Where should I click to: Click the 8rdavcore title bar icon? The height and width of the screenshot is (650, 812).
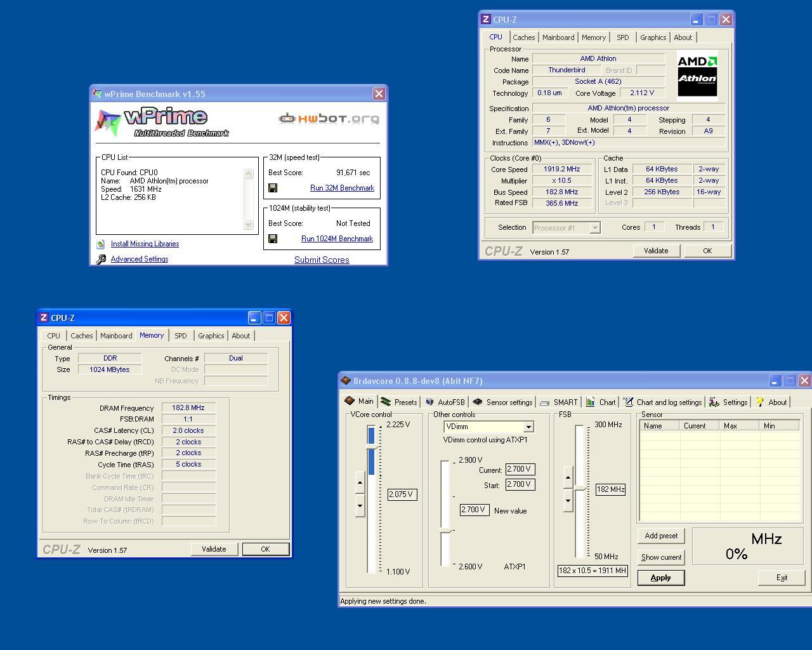(x=346, y=381)
